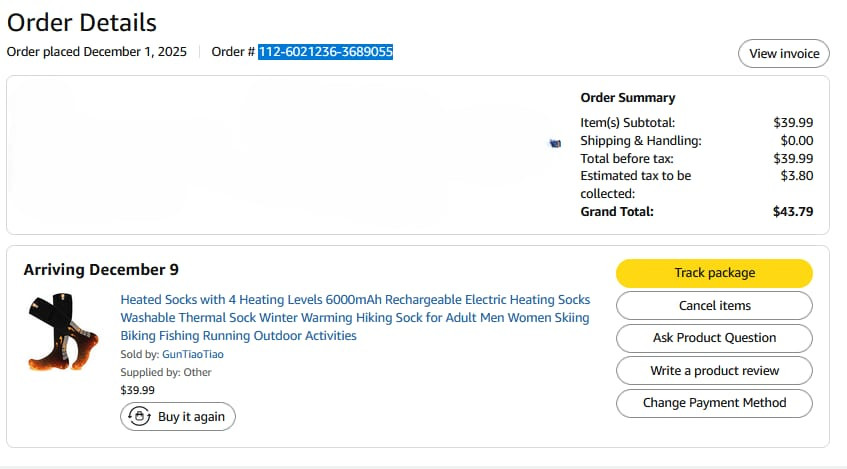Image resolution: width=847 pixels, height=469 pixels.
Task: Open the invoice with View invoice button
Action: pyautogui.click(x=784, y=53)
